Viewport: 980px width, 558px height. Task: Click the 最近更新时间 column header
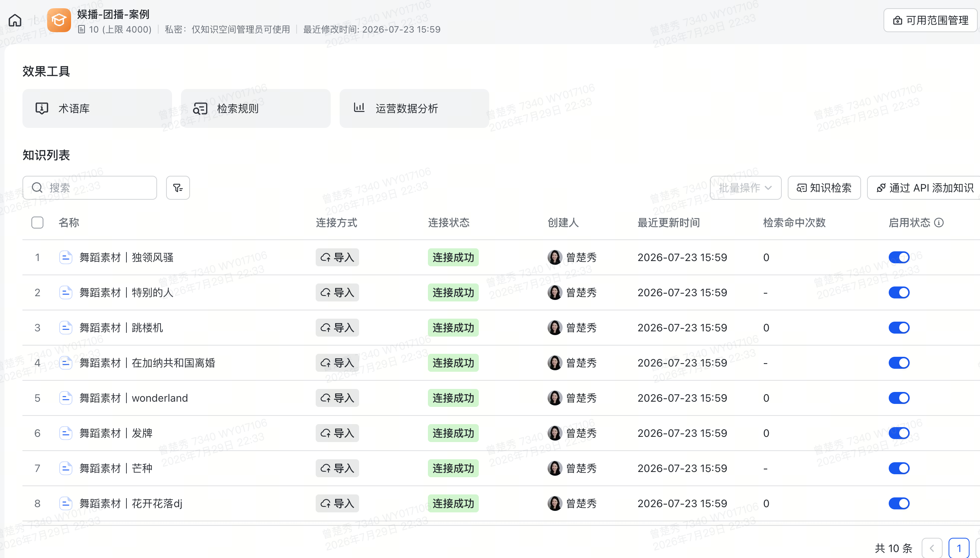(x=669, y=223)
